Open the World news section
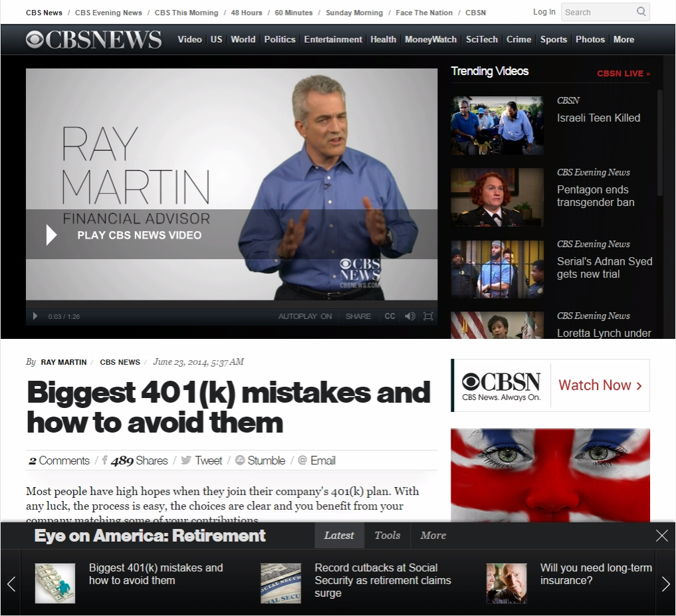This screenshot has height=616, width=676. 243,39
